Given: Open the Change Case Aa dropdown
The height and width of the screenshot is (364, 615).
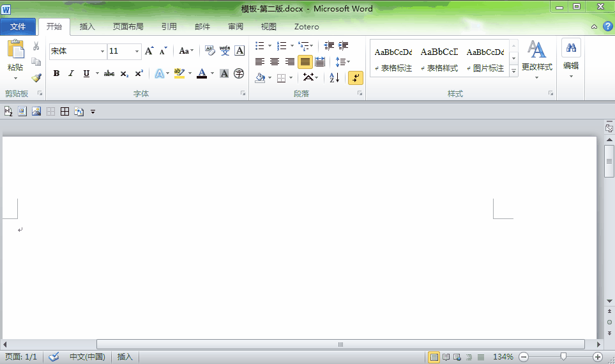Looking at the screenshot, I should coord(186,50).
